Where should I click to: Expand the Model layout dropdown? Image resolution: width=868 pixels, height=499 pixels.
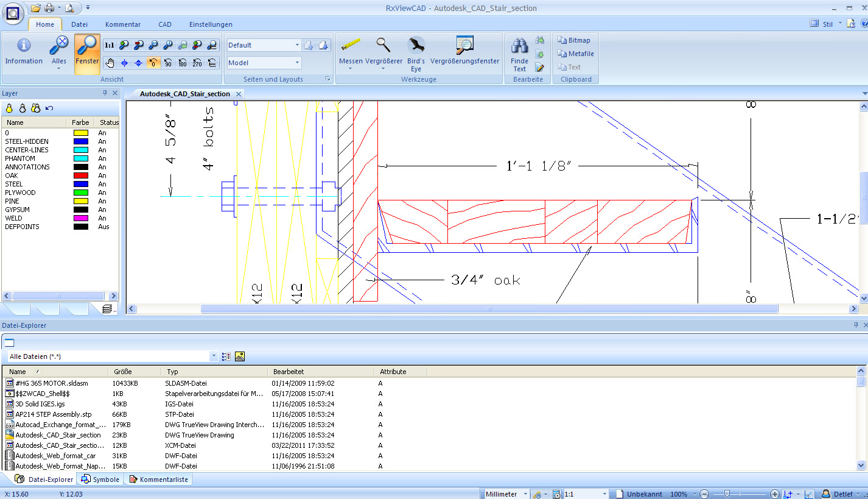[297, 63]
